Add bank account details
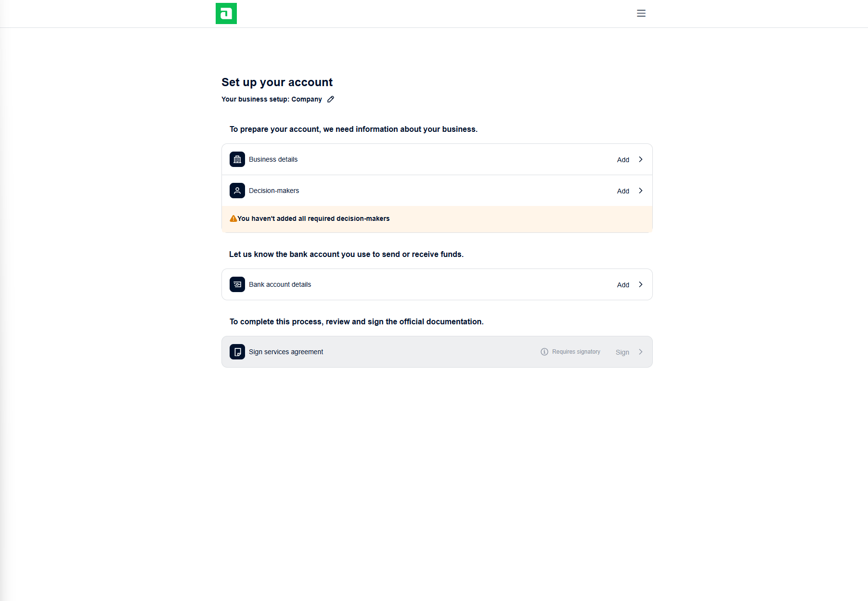 [623, 285]
